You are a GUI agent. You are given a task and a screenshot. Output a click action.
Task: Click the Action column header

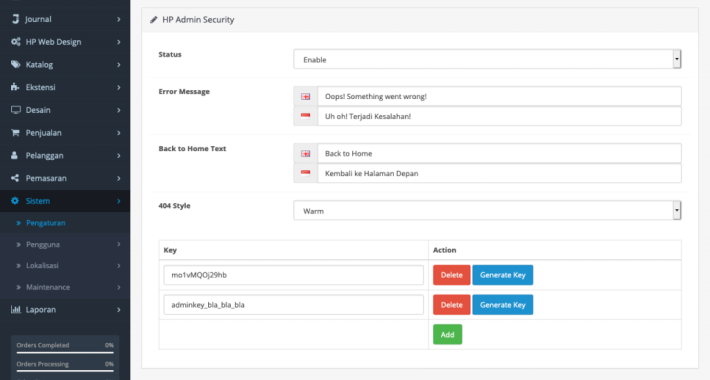pyautogui.click(x=445, y=250)
